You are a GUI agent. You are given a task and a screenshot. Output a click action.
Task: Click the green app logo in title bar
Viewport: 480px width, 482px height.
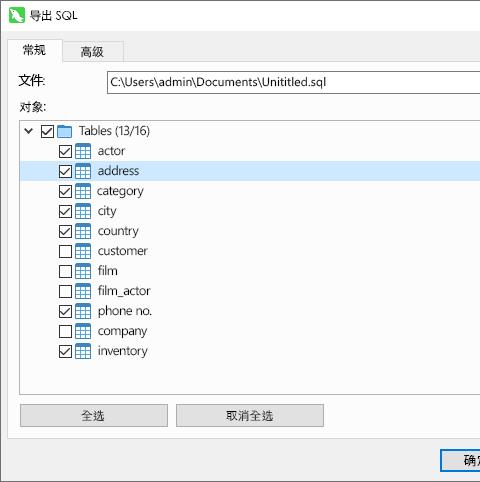(x=17, y=15)
